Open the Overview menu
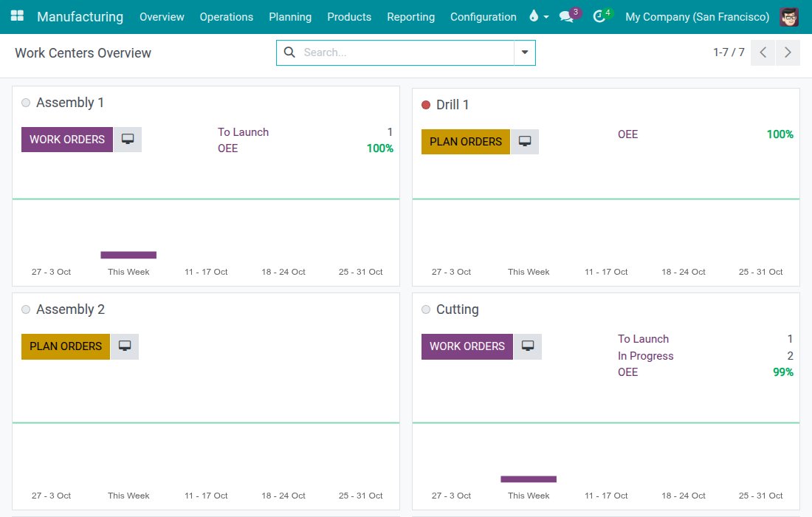Viewport: 812px width, 517px height. [x=162, y=16]
